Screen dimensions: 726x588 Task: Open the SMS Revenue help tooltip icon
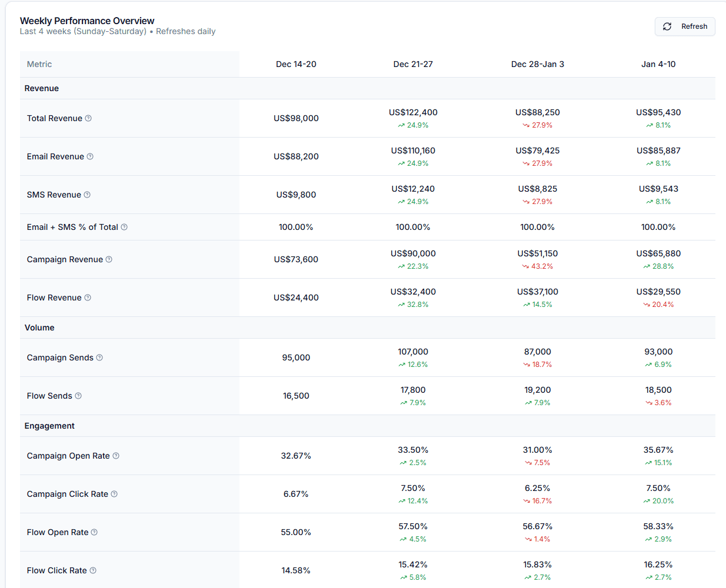coord(87,195)
